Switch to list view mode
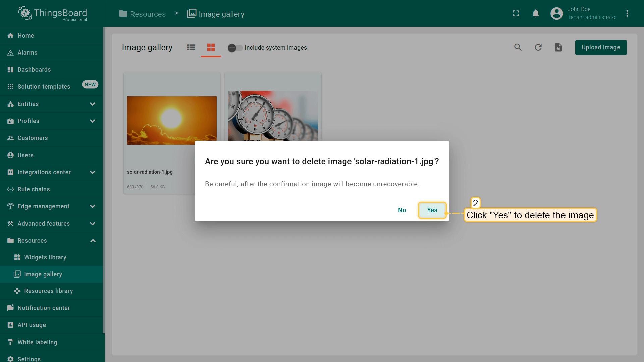 (x=191, y=47)
